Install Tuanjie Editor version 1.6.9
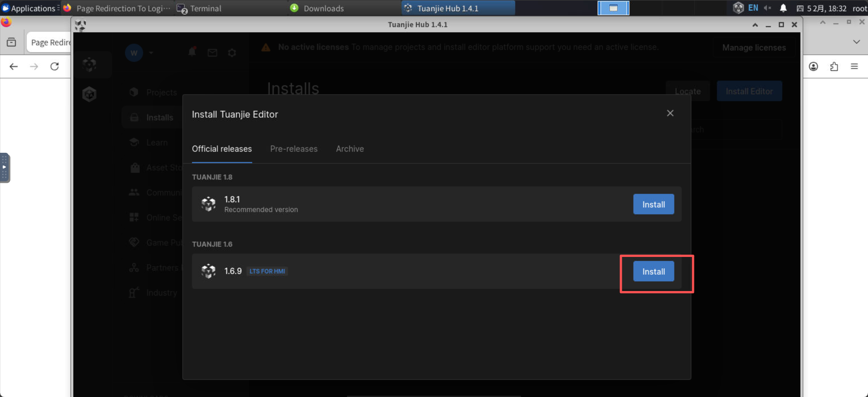This screenshot has width=868, height=397. pos(653,271)
